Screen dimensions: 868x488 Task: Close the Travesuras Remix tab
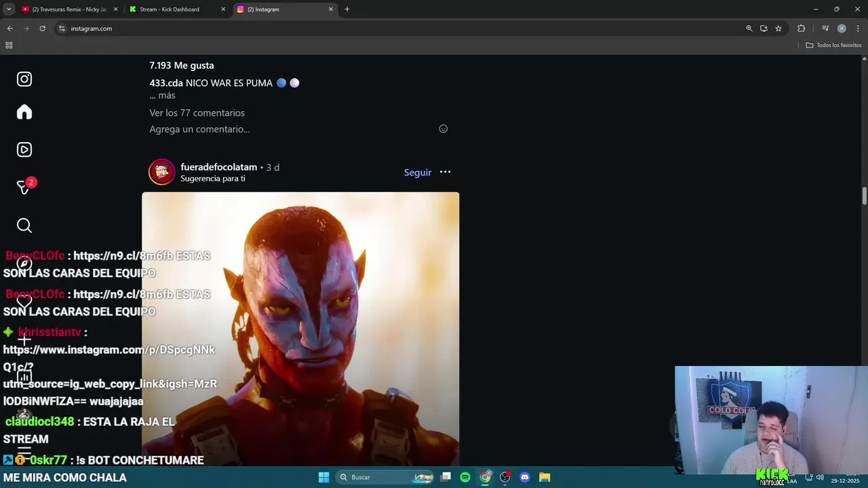point(115,9)
